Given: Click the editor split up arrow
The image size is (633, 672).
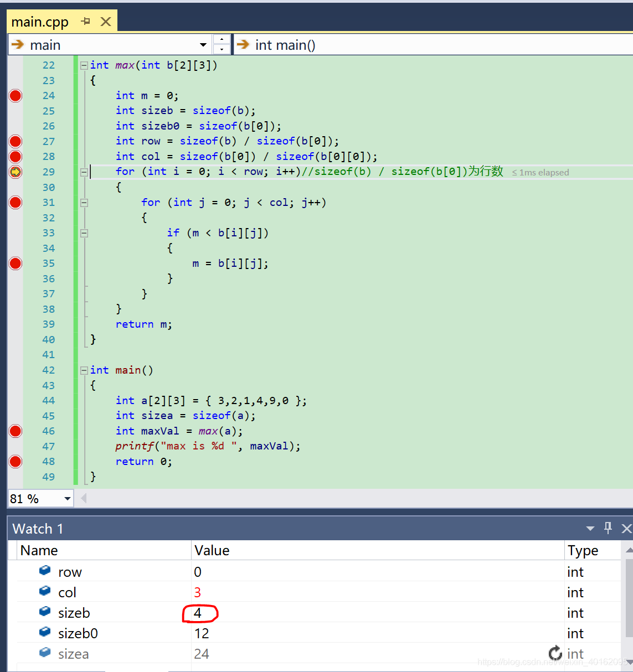Looking at the screenshot, I should click(222, 40).
